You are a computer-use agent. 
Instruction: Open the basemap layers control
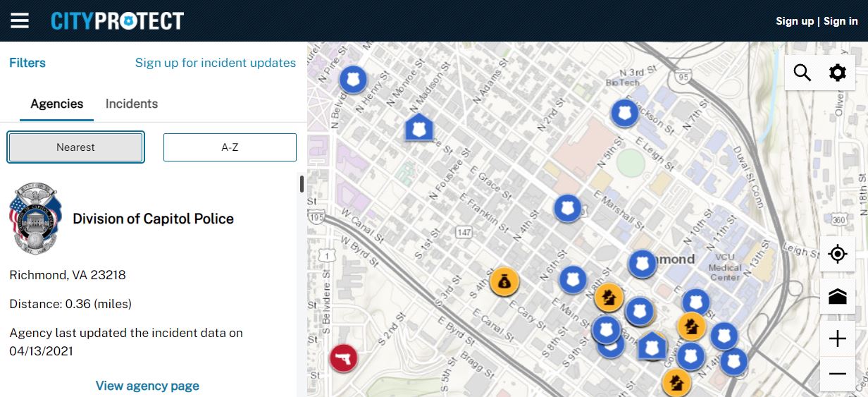coord(838,296)
